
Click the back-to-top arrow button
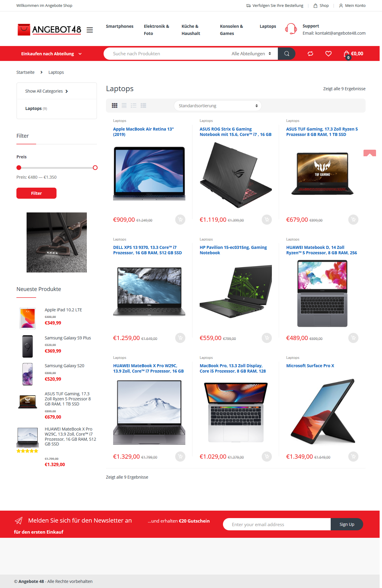(369, 153)
